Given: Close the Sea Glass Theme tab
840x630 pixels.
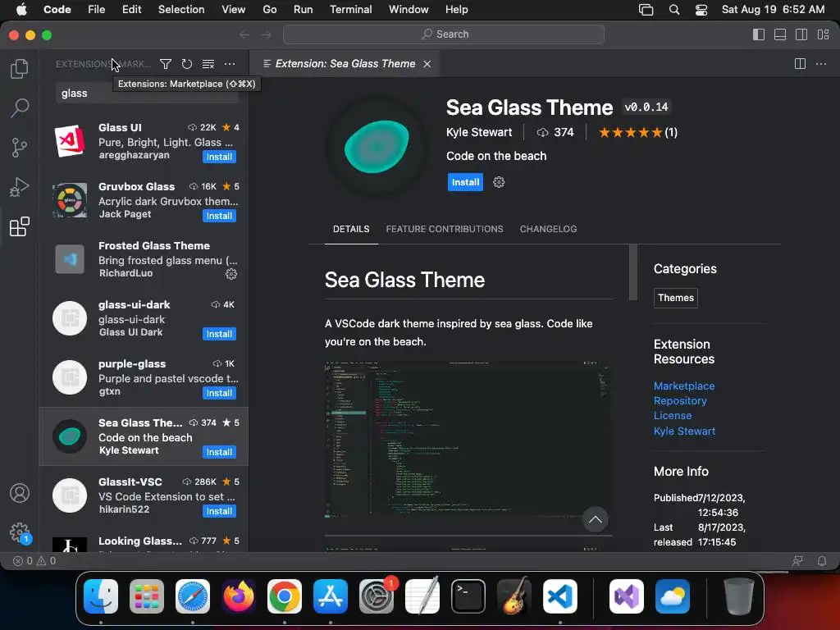Looking at the screenshot, I should pyautogui.click(x=427, y=64).
